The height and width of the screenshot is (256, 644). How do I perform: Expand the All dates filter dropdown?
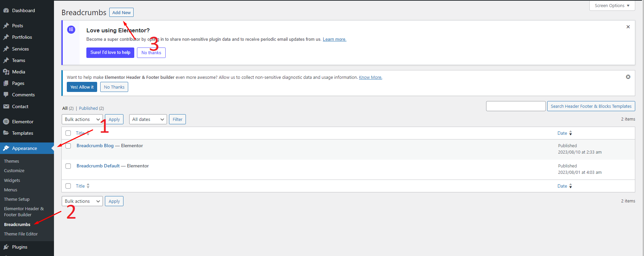click(148, 119)
